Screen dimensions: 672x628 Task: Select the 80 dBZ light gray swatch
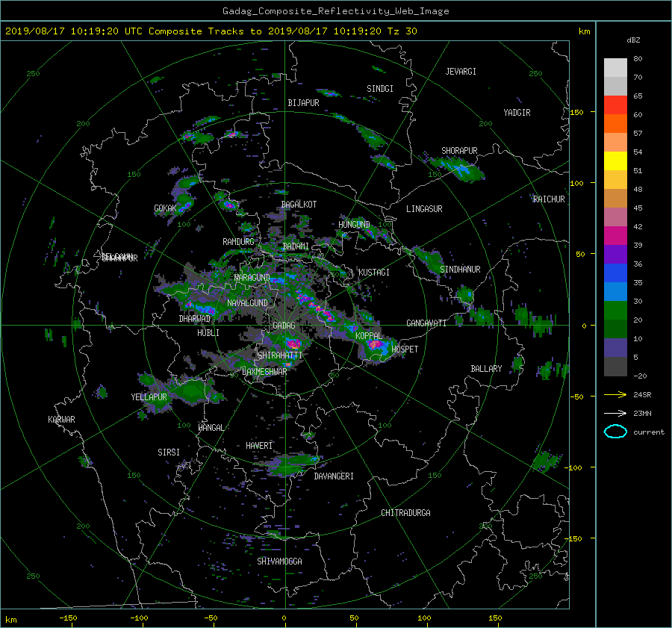coord(615,67)
